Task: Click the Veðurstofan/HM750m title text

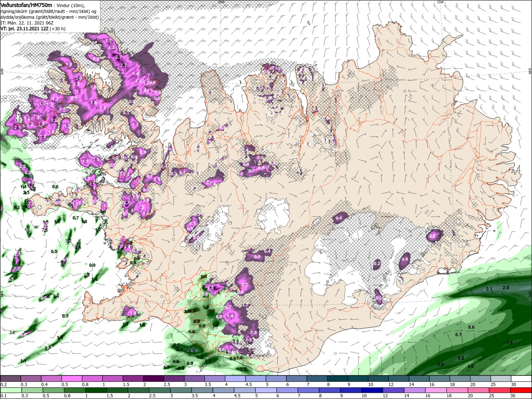Action: pyautogui.click(x=27, y=5)
